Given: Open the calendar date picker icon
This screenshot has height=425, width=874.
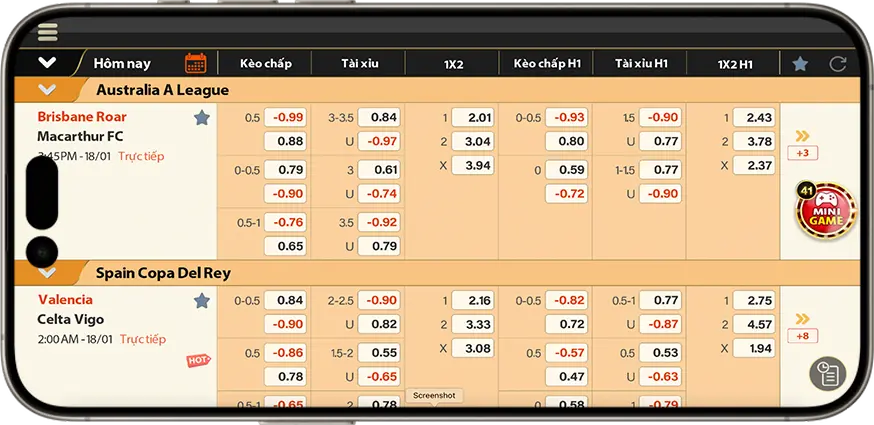Looking at the screenshot, I should (x=196, y=63).
